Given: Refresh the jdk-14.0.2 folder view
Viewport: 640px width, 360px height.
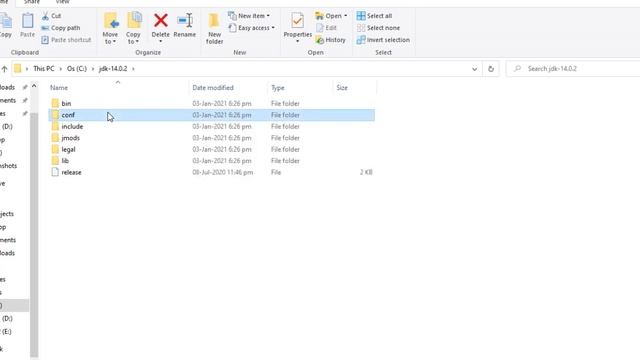Looking at the screenshot, I should [x=491, y=69].
